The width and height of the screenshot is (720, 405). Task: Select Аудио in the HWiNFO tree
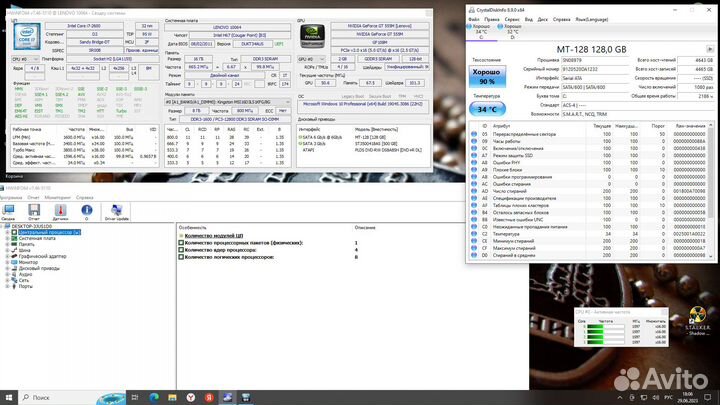pyautogui.click(x=26, y=274)
